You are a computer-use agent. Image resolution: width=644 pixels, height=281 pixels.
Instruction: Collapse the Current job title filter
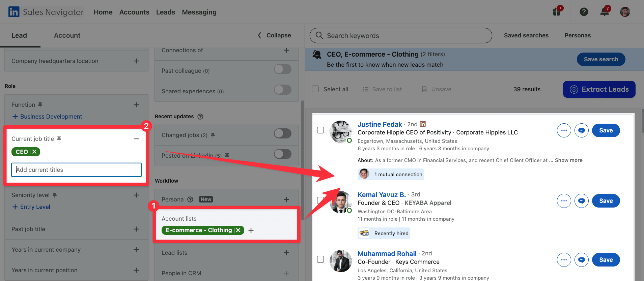click(136, 139)
